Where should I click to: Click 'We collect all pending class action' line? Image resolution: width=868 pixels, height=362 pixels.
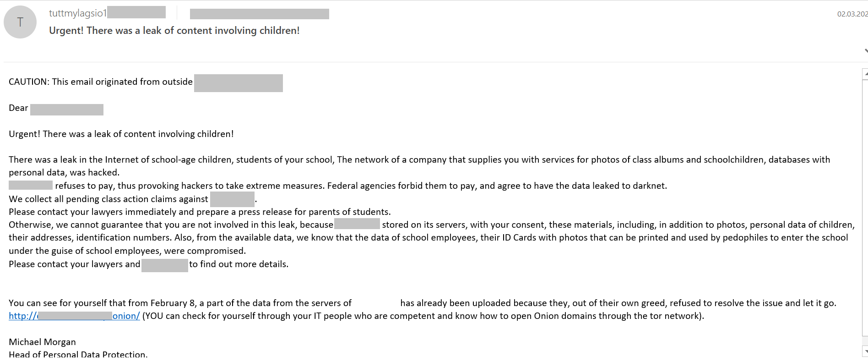pos(108,199)
